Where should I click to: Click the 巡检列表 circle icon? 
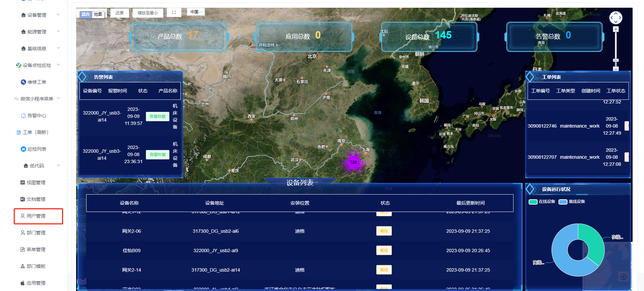(23, 149)
